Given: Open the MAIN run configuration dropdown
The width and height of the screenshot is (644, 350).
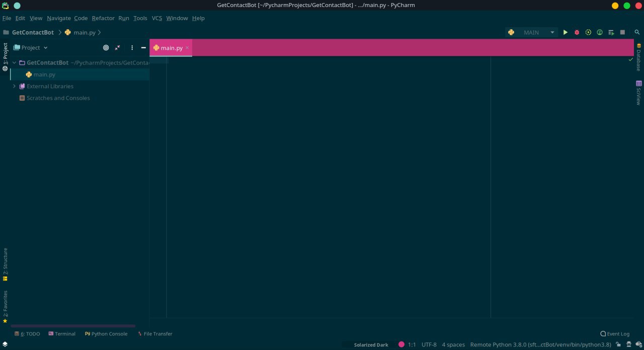Looking at the screenshot, I should (x=532, y=32).
